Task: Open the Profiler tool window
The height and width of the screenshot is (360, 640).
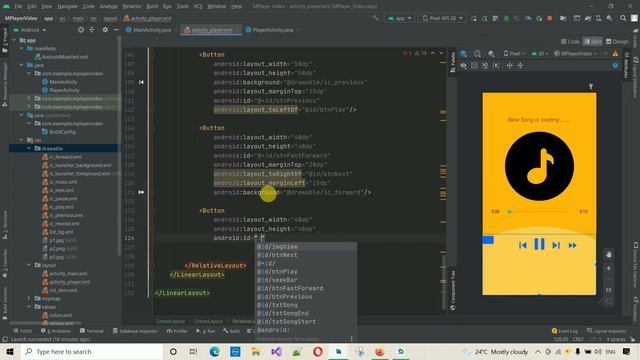Action: point(177,331)
